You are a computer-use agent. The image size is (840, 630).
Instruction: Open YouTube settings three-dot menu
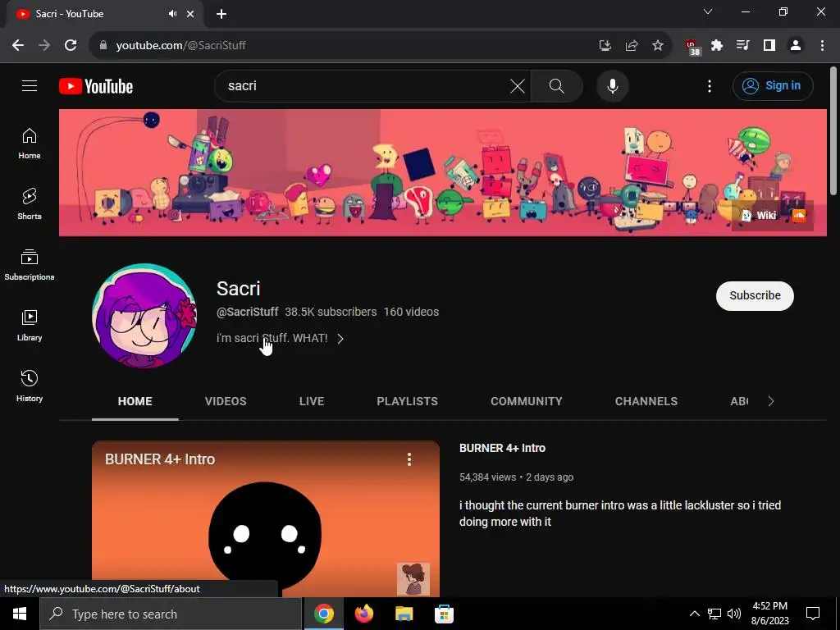pos(710,85)
